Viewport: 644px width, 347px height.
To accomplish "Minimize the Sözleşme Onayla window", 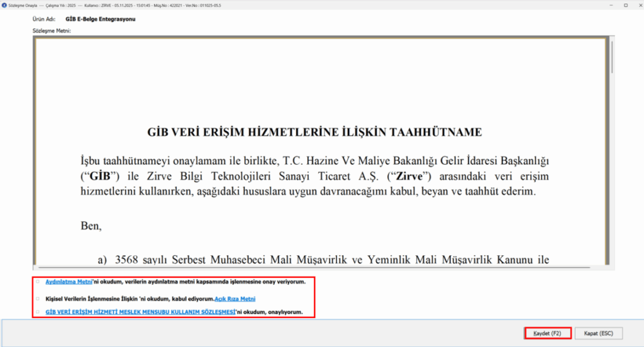I will point(611,5).
